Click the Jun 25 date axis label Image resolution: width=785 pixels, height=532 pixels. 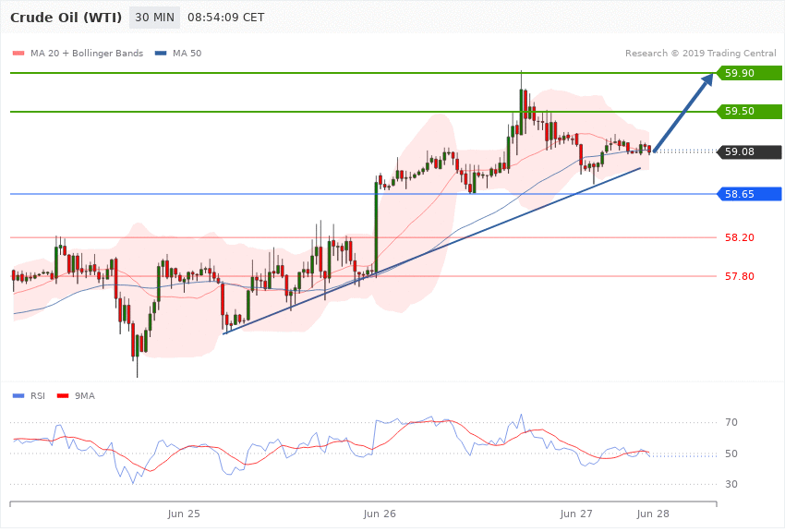tap(184, 514)
